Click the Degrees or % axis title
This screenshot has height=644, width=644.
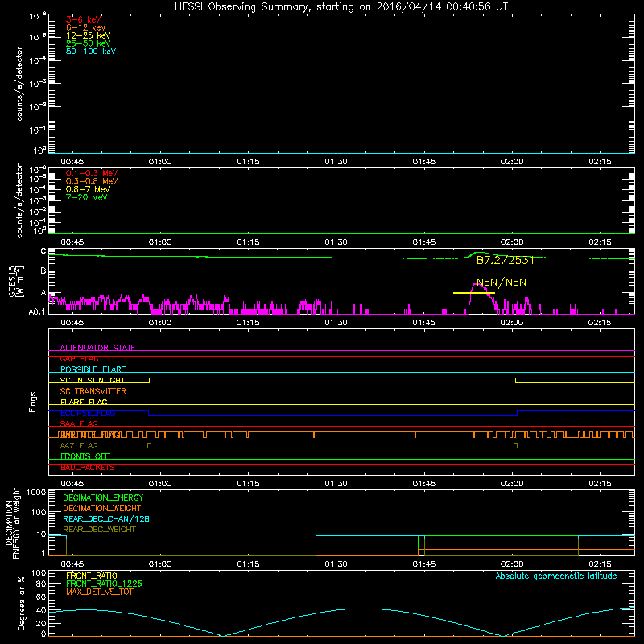22,603
